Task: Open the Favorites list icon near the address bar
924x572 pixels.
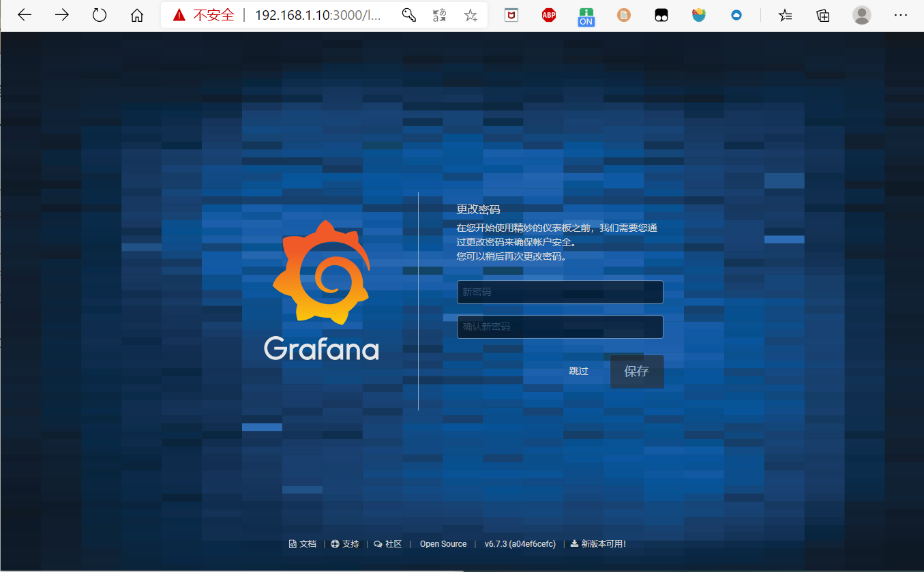Action: point(785,14)
